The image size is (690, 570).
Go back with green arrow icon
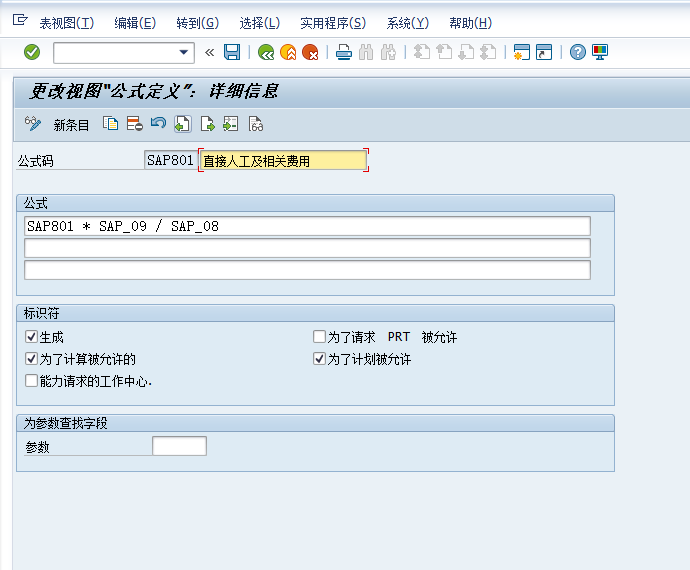(x=266, y=52)
